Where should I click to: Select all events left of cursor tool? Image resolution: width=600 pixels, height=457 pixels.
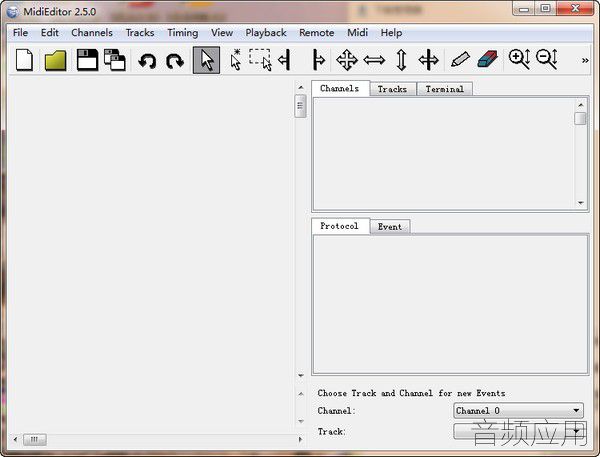[285, 60]
